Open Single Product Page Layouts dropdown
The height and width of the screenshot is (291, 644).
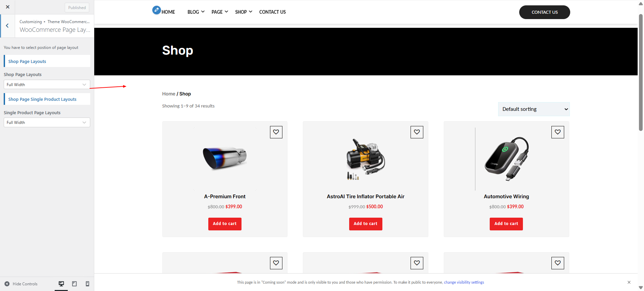point(47,122)
